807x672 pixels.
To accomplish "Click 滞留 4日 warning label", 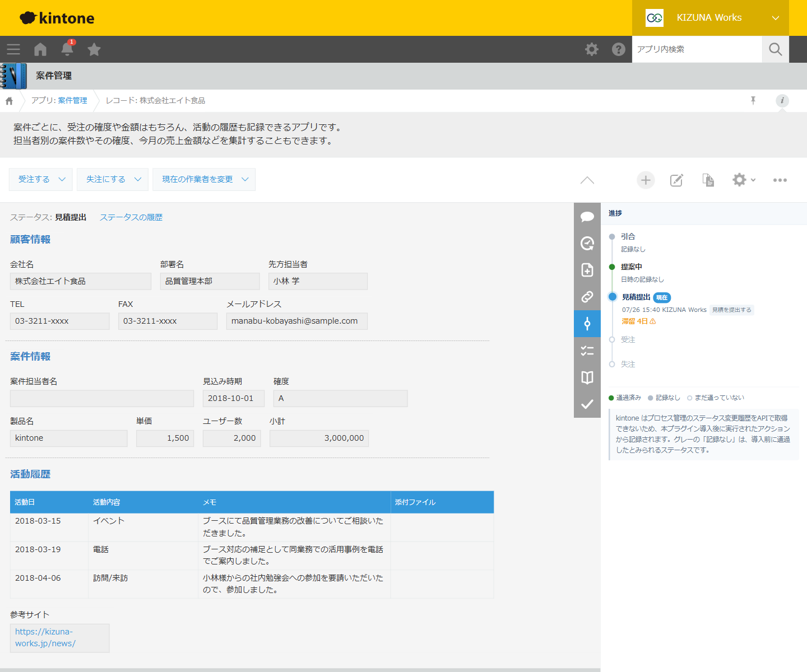I will coord(638,321).
